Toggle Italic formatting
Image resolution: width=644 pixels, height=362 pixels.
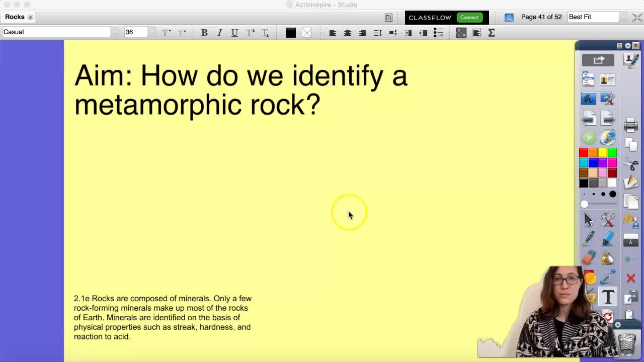[x=219, y=33]
